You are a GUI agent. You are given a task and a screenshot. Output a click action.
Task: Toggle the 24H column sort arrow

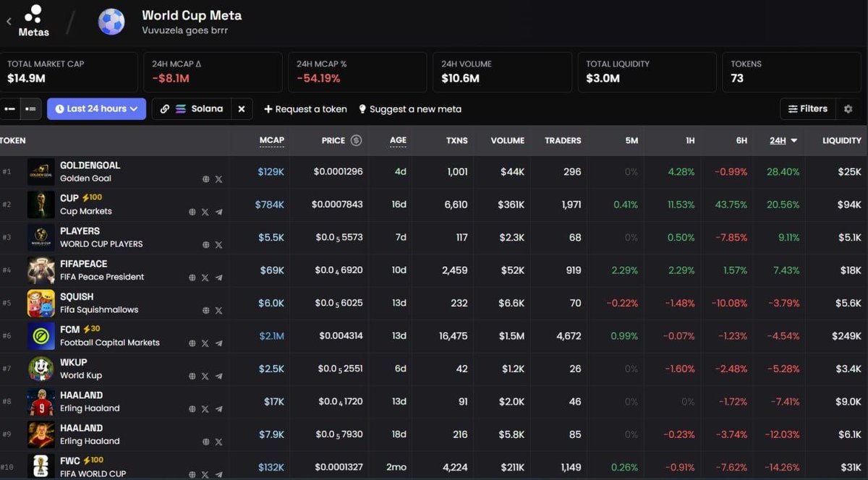coord(794,141)
